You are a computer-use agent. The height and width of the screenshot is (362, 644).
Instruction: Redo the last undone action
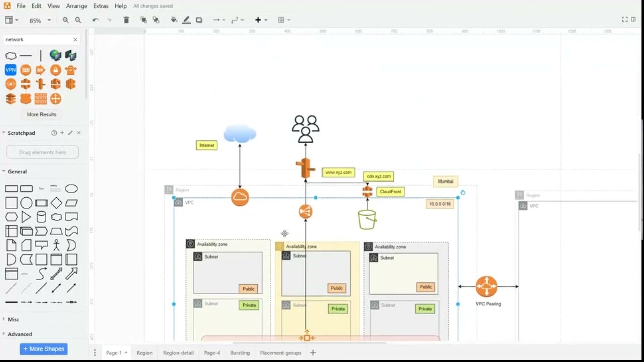click(109, 20)
